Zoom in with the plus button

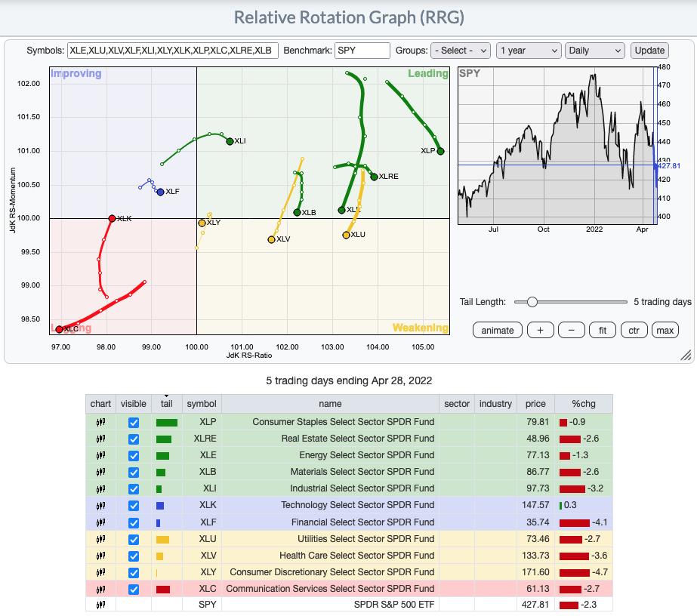point(540,330)
